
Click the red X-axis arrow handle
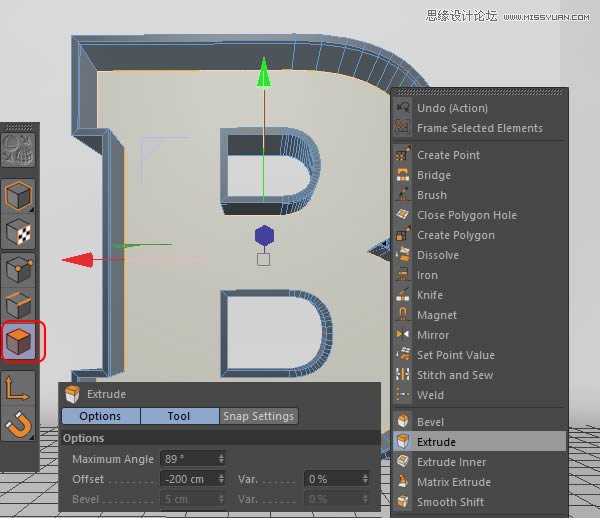pos(75,260)
